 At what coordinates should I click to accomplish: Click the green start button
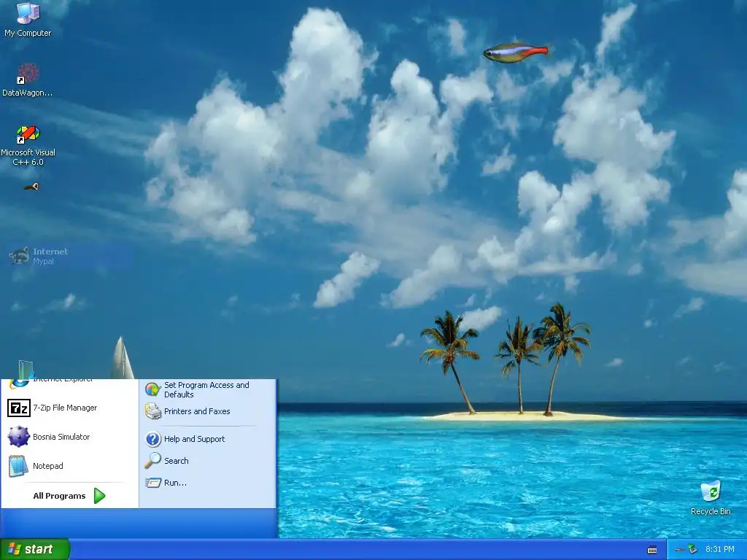pos(35,549)
